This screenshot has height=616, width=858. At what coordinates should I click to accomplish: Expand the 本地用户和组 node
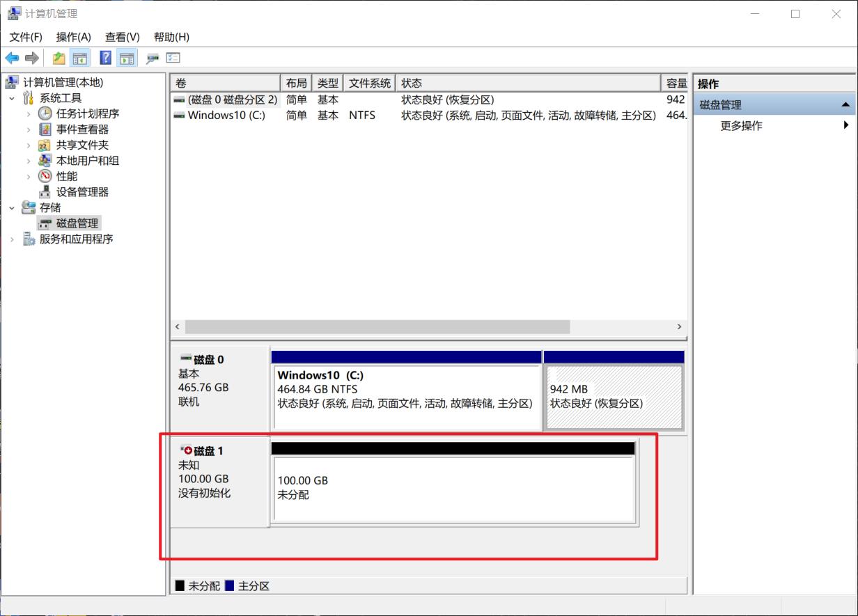29,161
